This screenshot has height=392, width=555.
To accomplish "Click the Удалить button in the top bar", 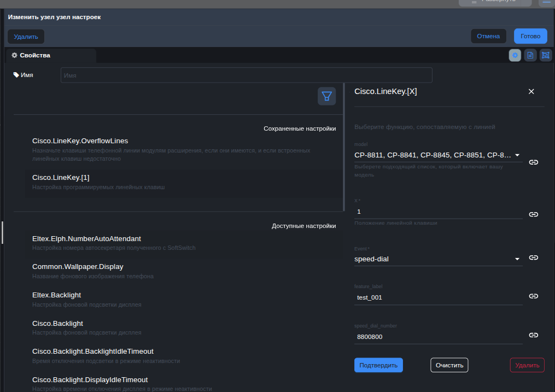I will 26,37.
